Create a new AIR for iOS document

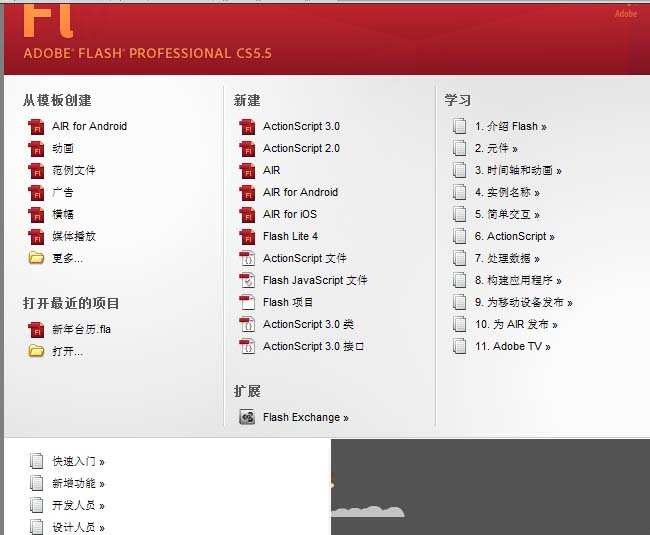(290, 214)
